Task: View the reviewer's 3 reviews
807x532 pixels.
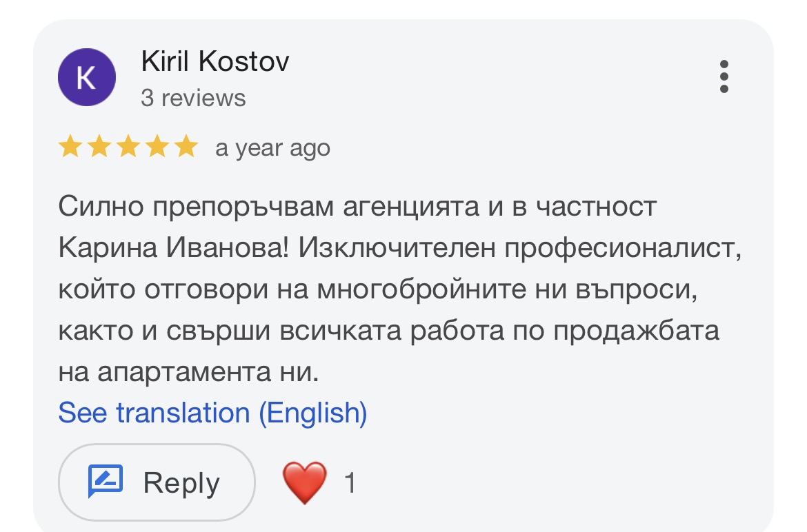Action: click(x=194, y=98)
